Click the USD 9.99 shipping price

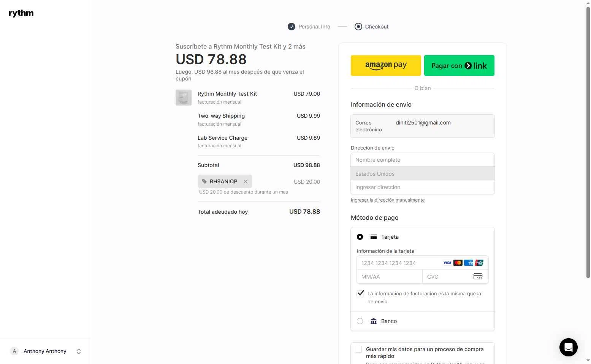(x=308, y=116)
